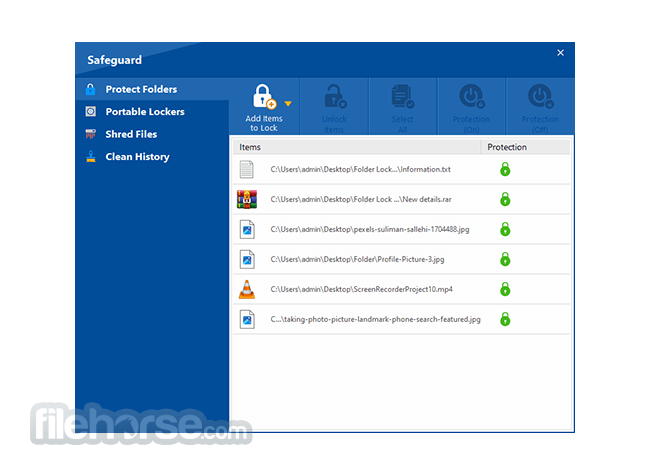Click the Protect Folders padlock icon

pyautogui.click(x=90, y=89)
